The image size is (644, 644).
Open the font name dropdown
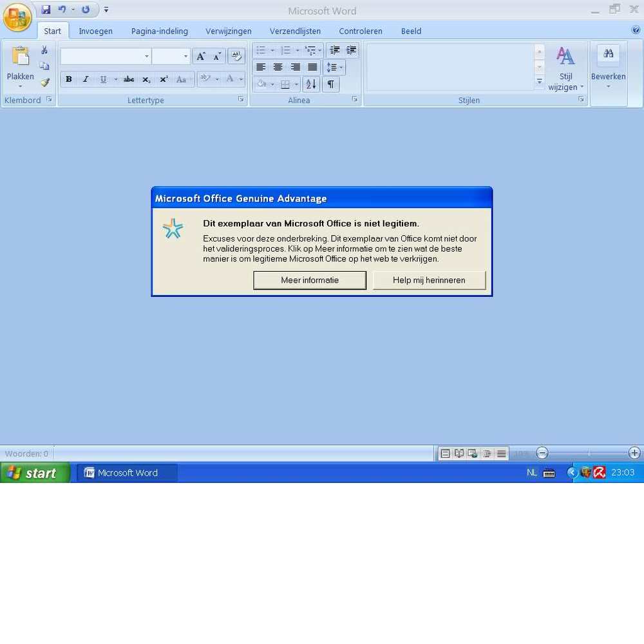coord(147,57)
